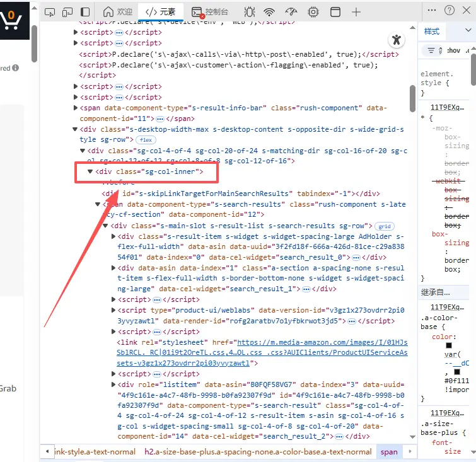Screen dimensions: 476x462
Task: Open the styles pane tabs chevron dropdown
Action: [468, 30]
